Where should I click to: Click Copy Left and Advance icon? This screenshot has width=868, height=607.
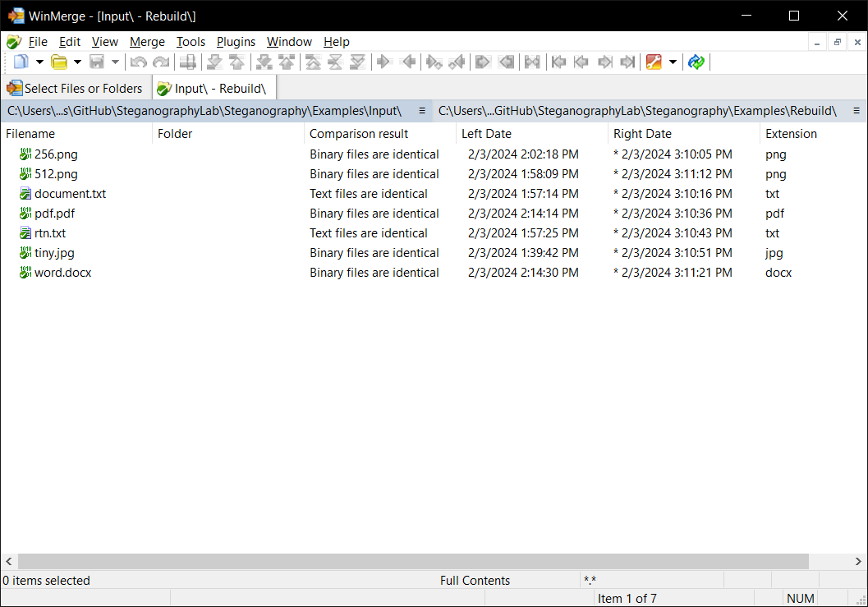[x=456, y=62]
